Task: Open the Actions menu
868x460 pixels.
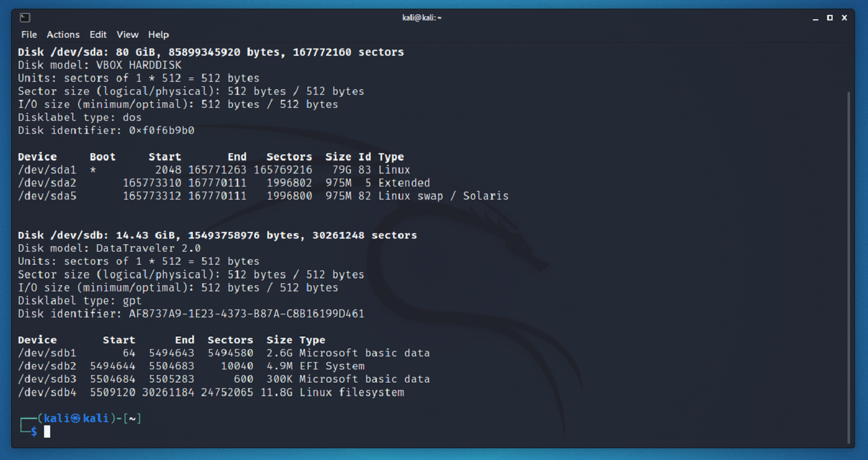Action: pyautogui.click(x=63, y=35)
